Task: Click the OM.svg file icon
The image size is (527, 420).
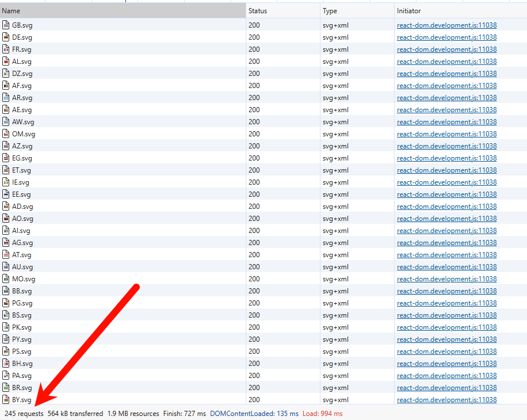Action: 6,134
